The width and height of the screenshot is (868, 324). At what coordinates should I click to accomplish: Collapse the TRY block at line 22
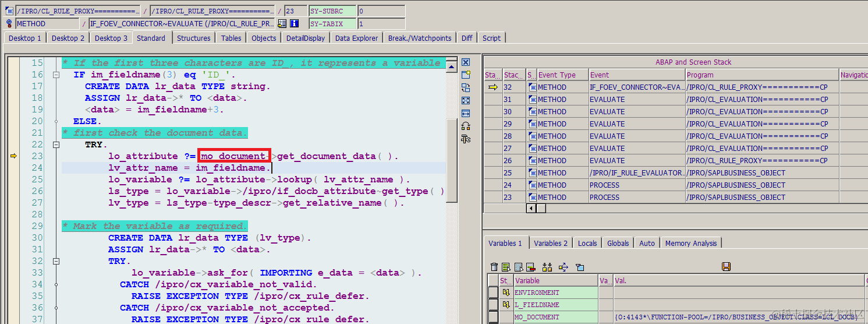click(56, 145)
